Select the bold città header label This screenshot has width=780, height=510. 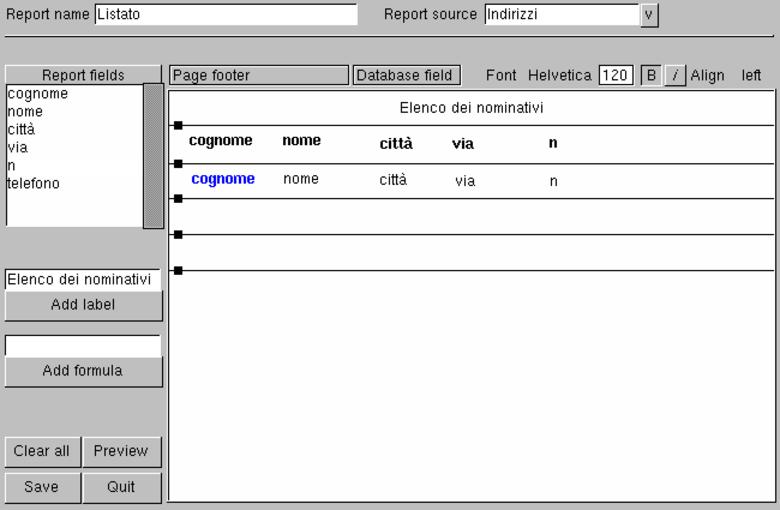(396, 144)
